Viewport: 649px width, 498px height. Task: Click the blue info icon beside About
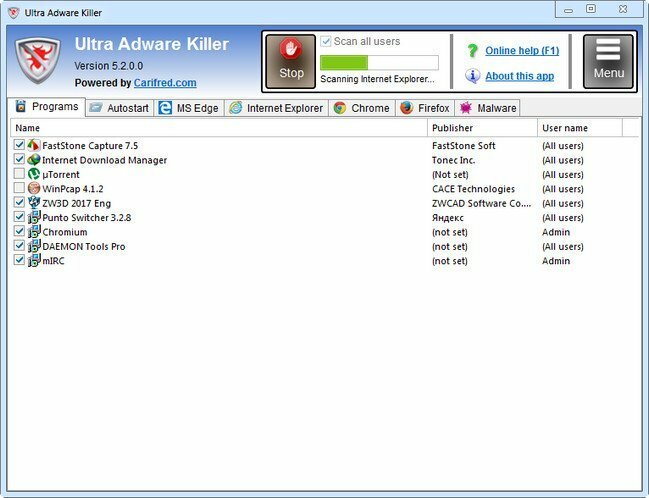(472, 76)
